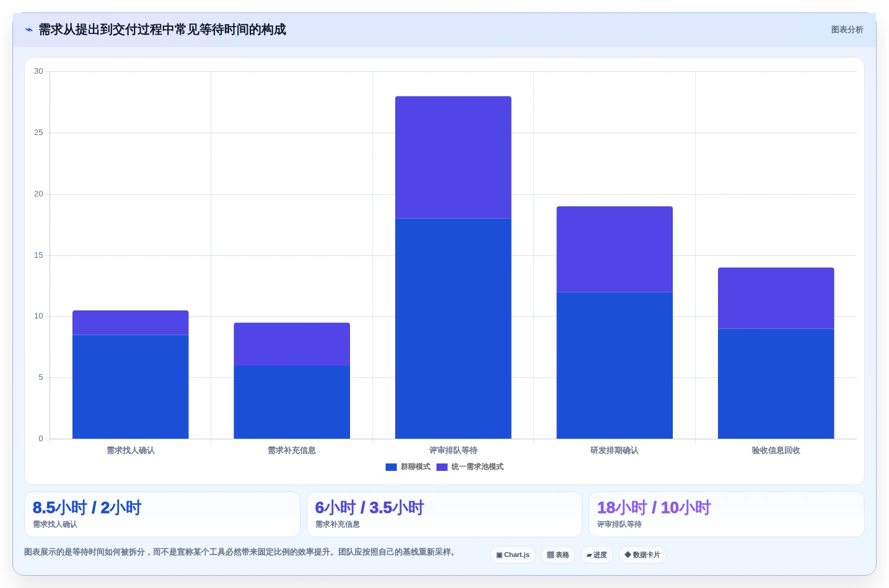This screenshot has height=588, width=889.
Task: Click the lightning icon beside the chart title
Action: [28, 30]
